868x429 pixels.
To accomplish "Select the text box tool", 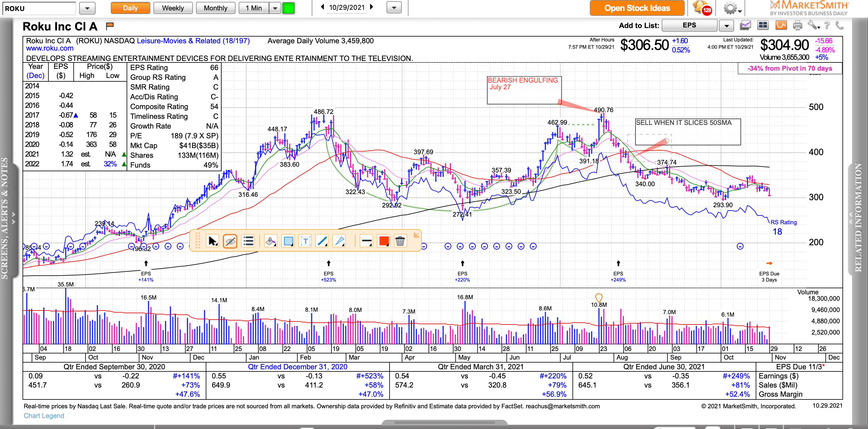I will coord(305,241).
